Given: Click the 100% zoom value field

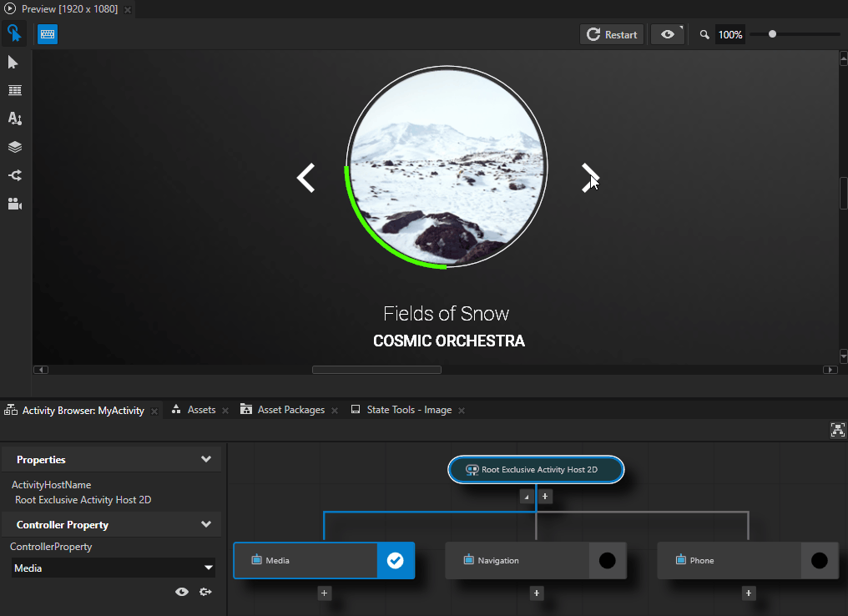Looking at the screenshot, I should coord(729,34).
